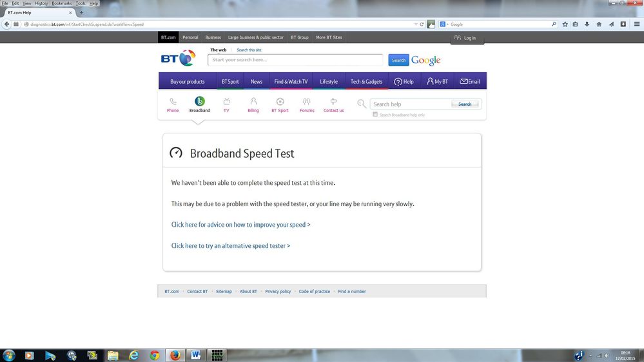
Task: Switch to Word in taskbar
Action: (196, 355)
